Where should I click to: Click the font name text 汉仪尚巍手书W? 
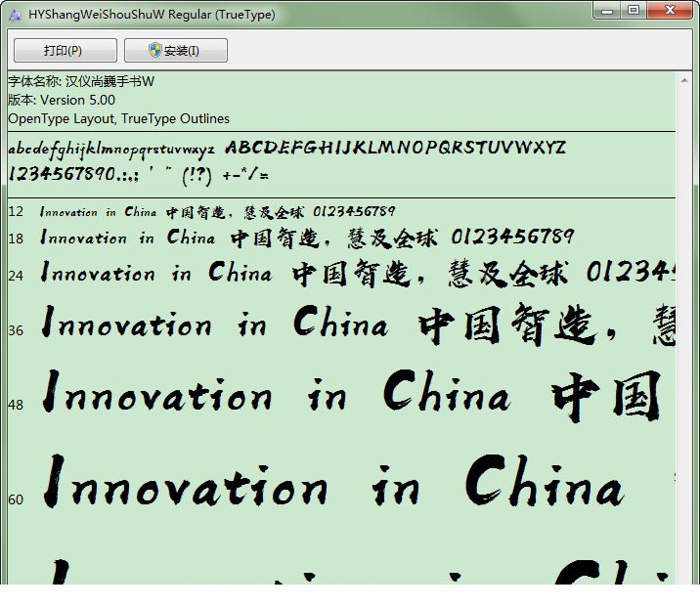click(x=109, y=82)
